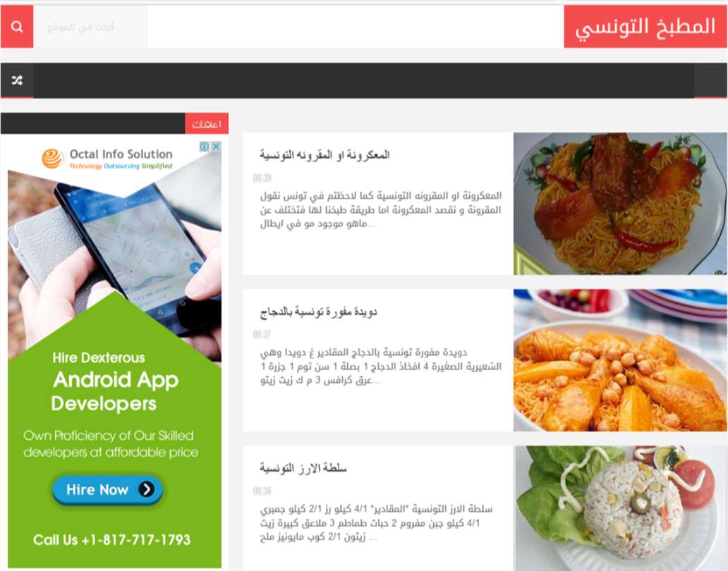Click the spaghetti with chicken thumbnail
The width and height of the screenshot is (728, 571).
(x=620, y=204)
